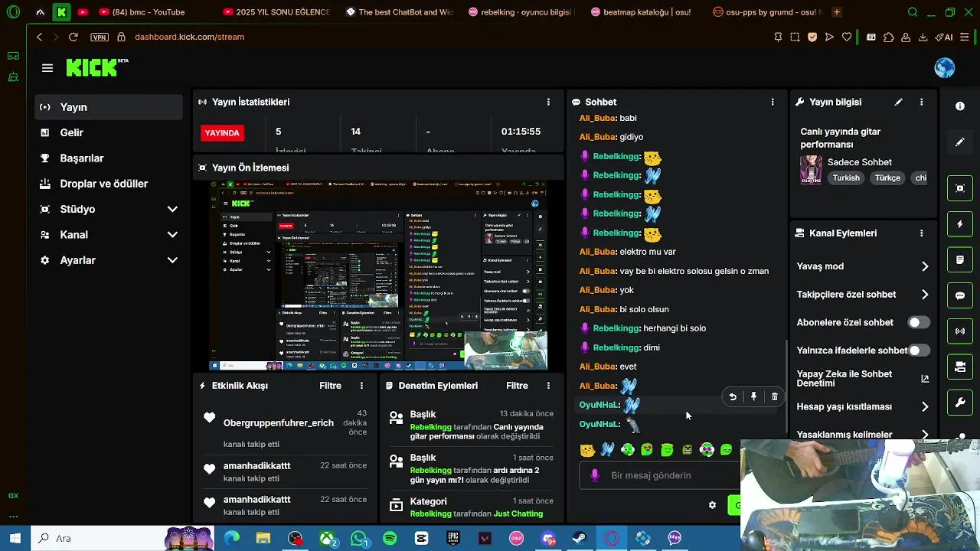Insert the blue hands emote from emote bar
Image resolution: width=980 pixels, height=551 pixels.
pyautogui.click(x=607, y=450)
